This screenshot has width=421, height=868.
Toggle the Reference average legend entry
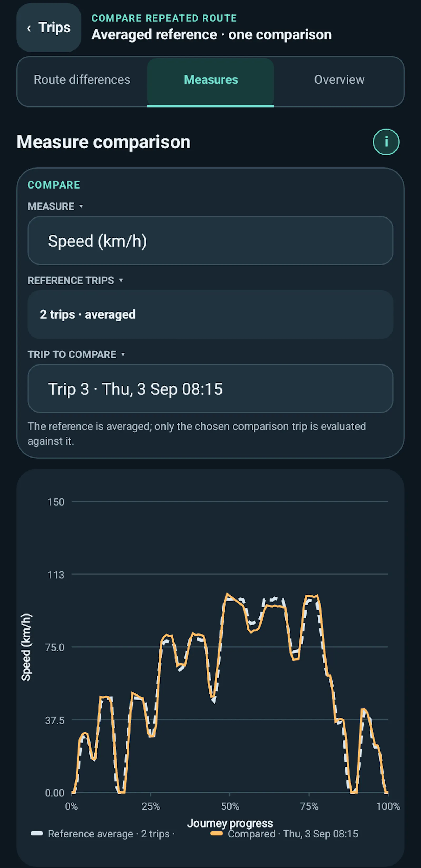pyautogui.click(x=103, y=834)
